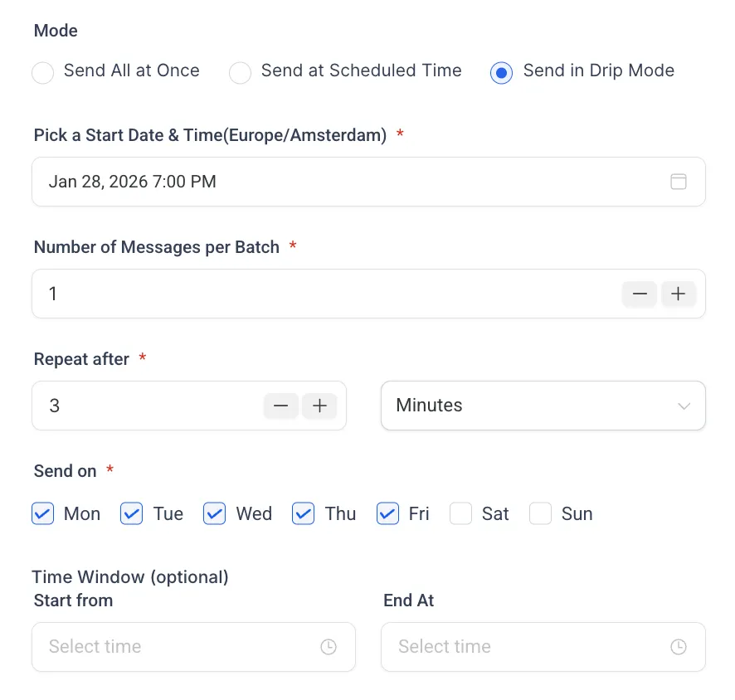Open the Minutes unit dropdown
The width and height of the screenshot is (735, 700).
point(543,406)
